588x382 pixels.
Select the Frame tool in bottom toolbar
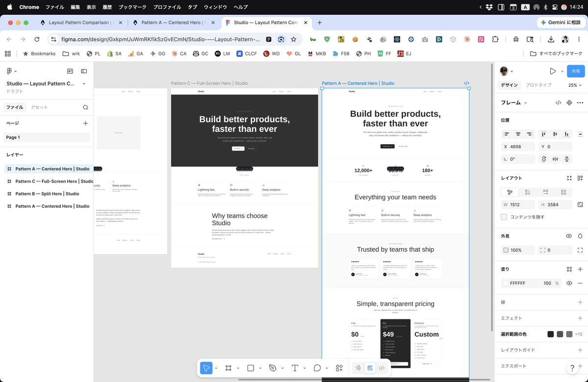(x=229, y=368)
